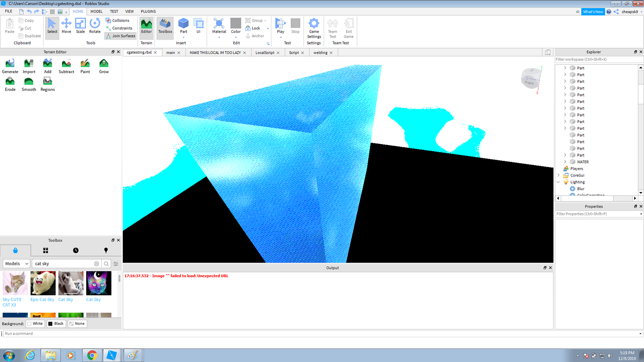
Task: Select the Generate terrain tool
Action: click(x=10, y=65)
